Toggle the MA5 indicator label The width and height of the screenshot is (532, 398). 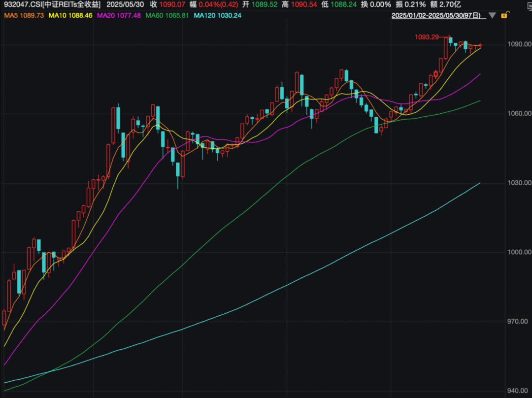[x=24, y=16]
